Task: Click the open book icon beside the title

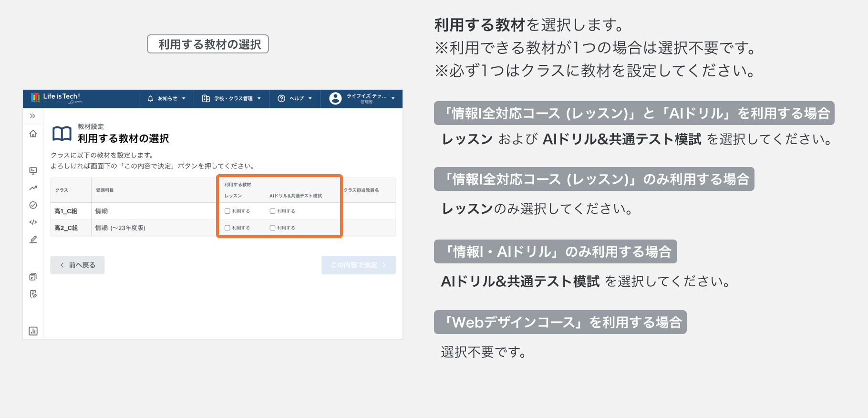Action: pyautogui.click(x=62, y=134)
